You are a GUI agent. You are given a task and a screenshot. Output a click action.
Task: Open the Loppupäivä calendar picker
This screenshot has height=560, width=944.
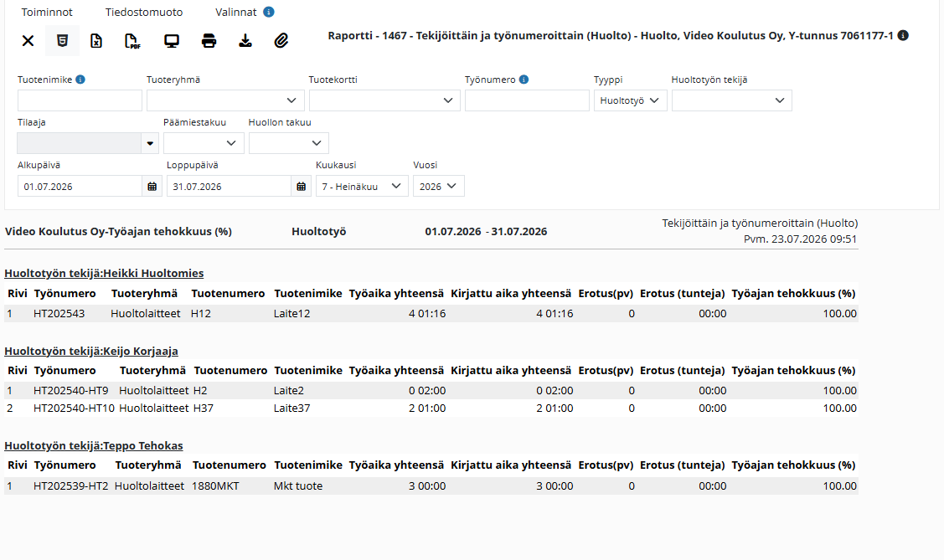(x=302, y=187)
